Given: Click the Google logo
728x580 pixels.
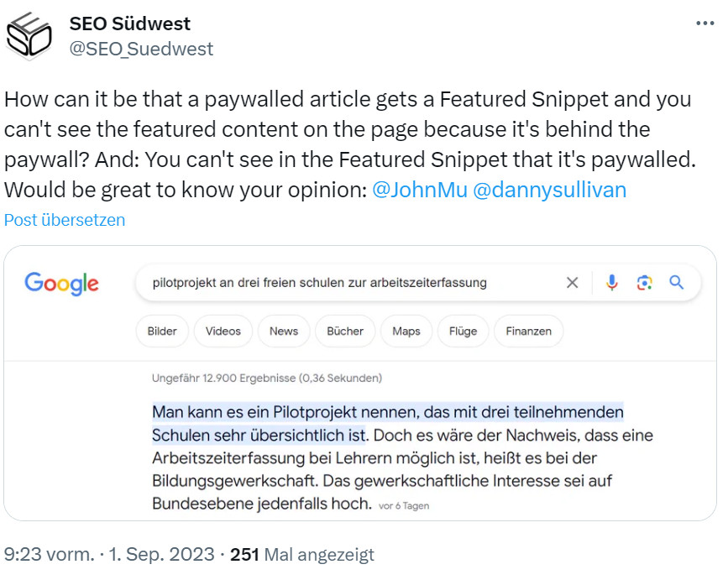Looking at the screenshot, I should tap(60, 284).
